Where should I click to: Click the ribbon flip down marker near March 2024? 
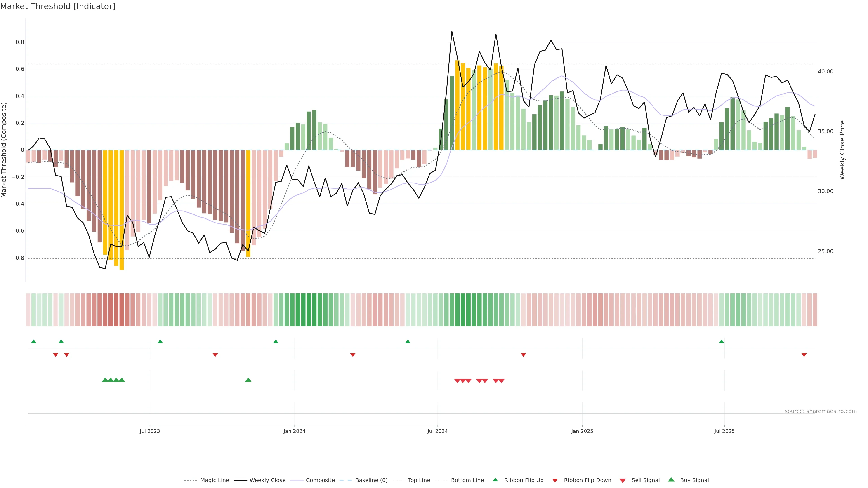click(353, 355)
